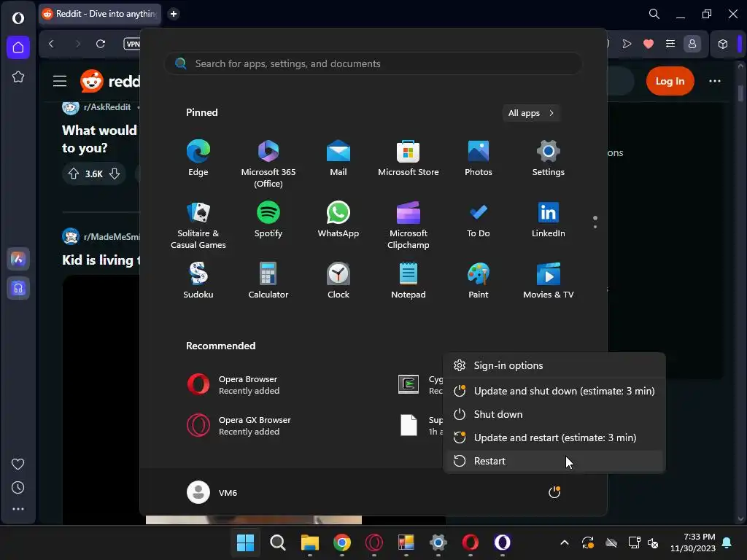Open Reddit hamburger menu
This screenshot has width=747, height=560.
[x=60, y=81]
